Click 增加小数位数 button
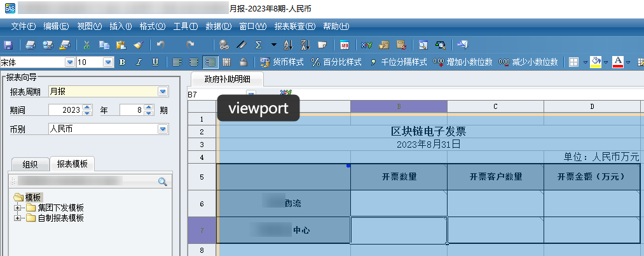This screenshot has height=256, width=644. (x=463, y=62)
